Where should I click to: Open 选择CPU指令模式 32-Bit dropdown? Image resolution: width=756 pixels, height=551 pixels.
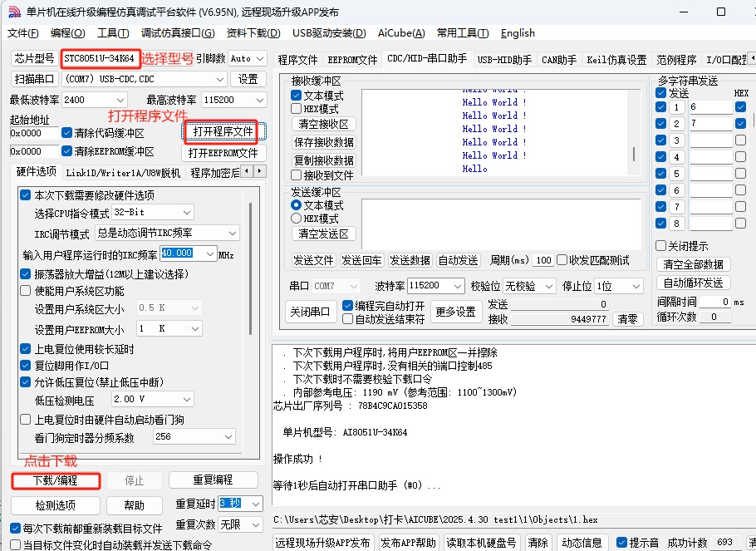click(x=152, y=212)
